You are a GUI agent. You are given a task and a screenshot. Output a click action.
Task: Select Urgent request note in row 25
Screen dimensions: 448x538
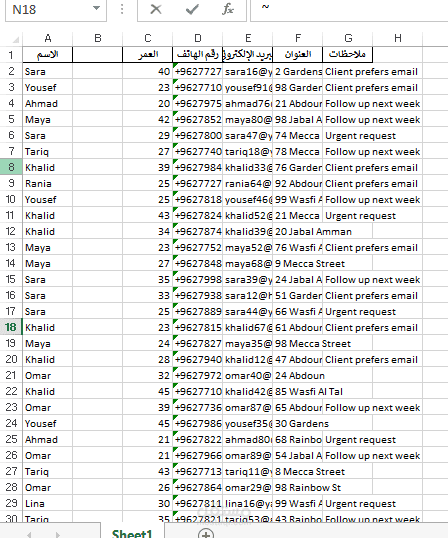348,439
